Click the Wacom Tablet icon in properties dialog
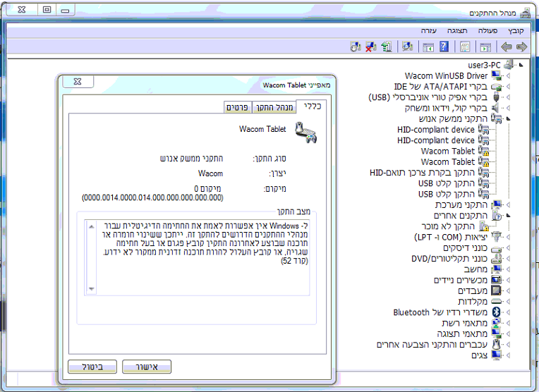 click(306, 133)
